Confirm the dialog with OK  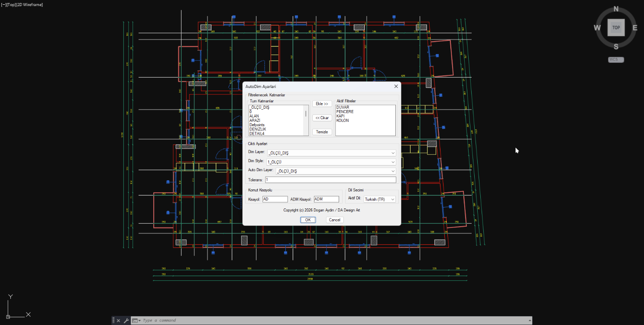(308, 220)
